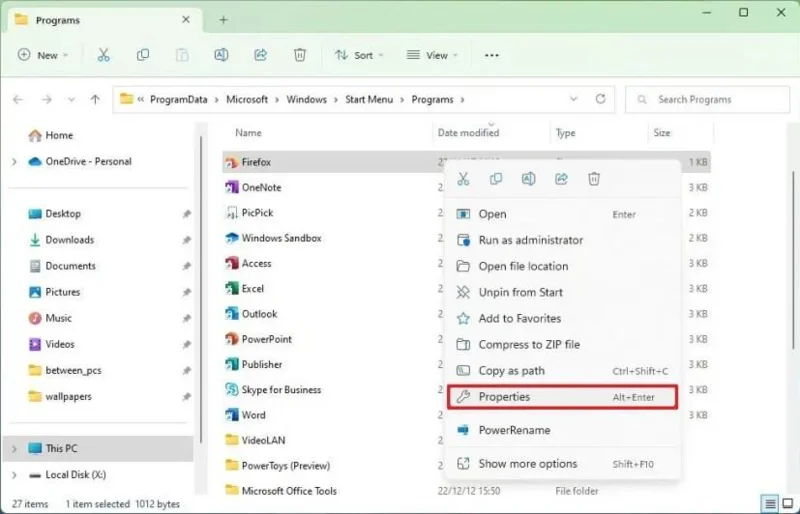The width and height of the screenshot is (800, 514).
Task: Choose Compress to ZIP file
Action: 563,345
